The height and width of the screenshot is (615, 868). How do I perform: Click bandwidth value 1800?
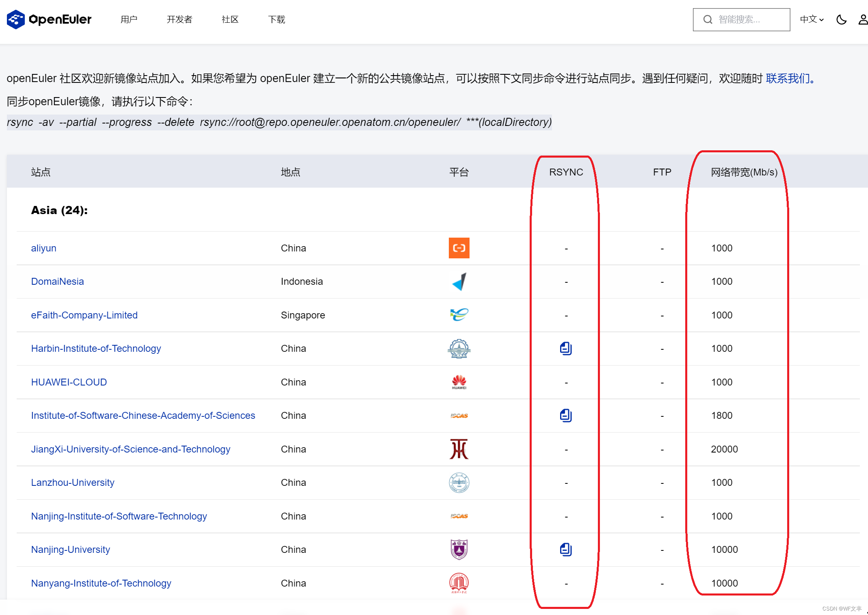pos(722,416)
